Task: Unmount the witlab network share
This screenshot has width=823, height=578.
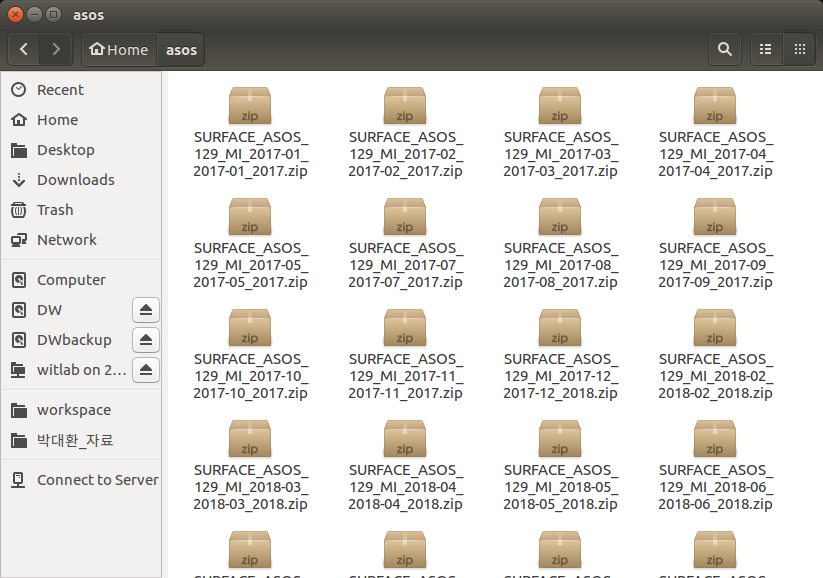Action: tap(146, 370)
